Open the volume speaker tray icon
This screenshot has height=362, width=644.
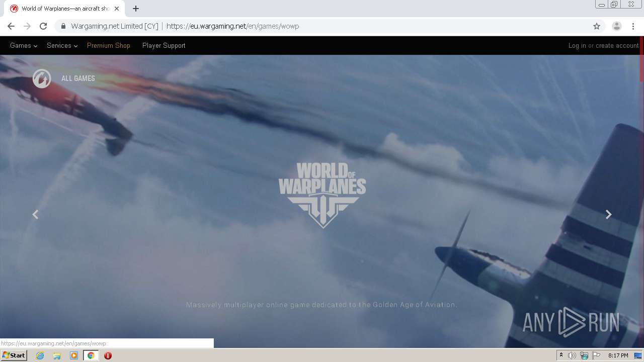pos(572,355)
